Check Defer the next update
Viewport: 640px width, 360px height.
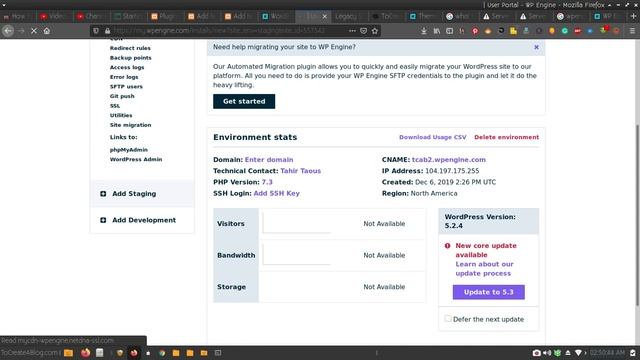pyautogui.click(x=448, y=318)
